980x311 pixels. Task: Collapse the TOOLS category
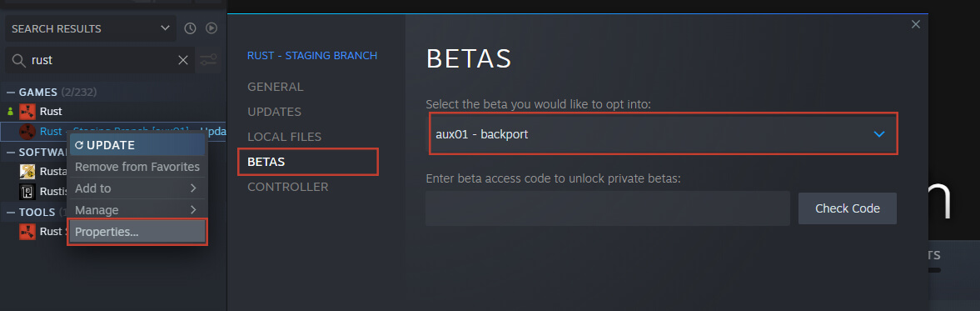coord(11,212)
